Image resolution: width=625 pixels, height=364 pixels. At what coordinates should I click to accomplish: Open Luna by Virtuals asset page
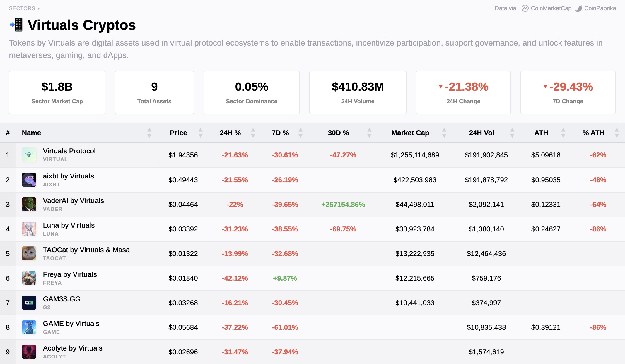pyautogui.click(x=69, y=225)
